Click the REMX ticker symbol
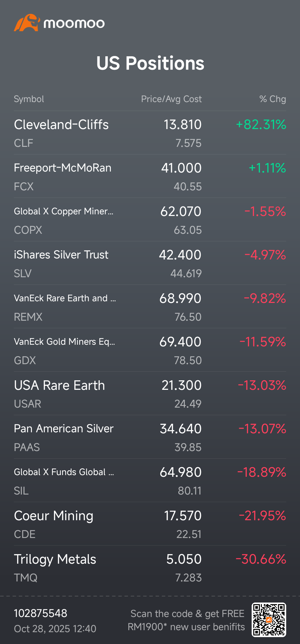This screenshot has width=300, height=644. (x=28, y=317)
